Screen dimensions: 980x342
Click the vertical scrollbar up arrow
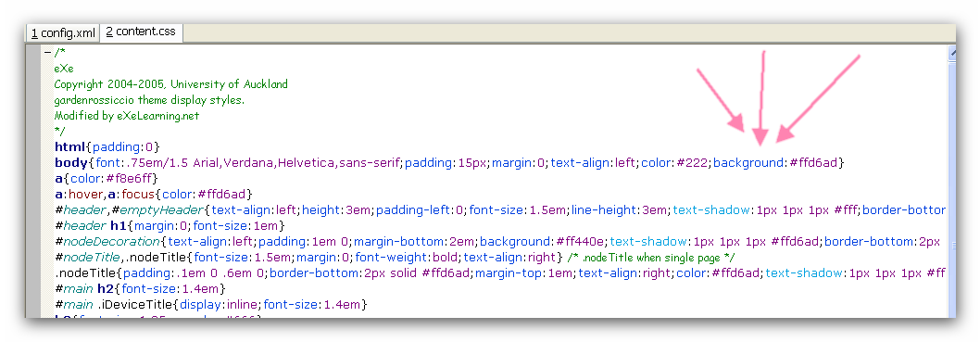coord(952,55)
